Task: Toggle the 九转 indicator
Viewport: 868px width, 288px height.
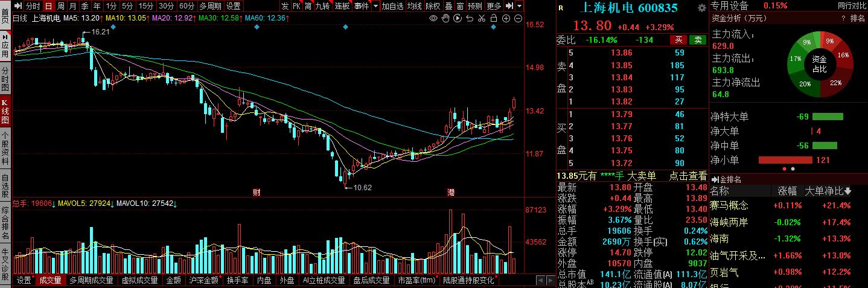Action: [x=323, y=6]
